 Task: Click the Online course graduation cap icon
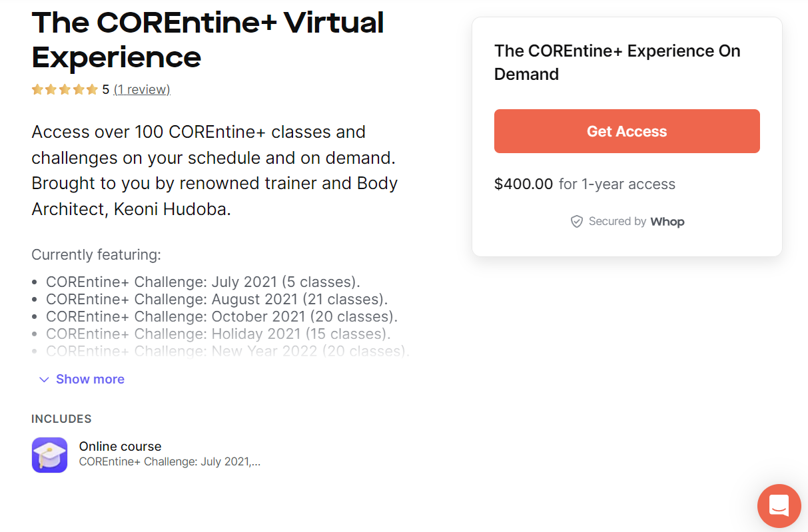pos(49,455)
